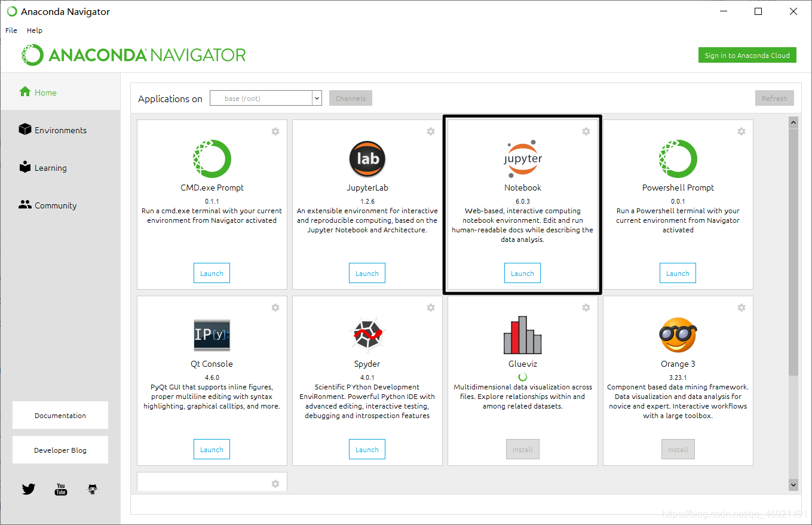Image resolution: width=812 pixels, height=525 pixels.
Task: Open the Jupyter Notebook card settings gear
Action: tap(586, 131)
